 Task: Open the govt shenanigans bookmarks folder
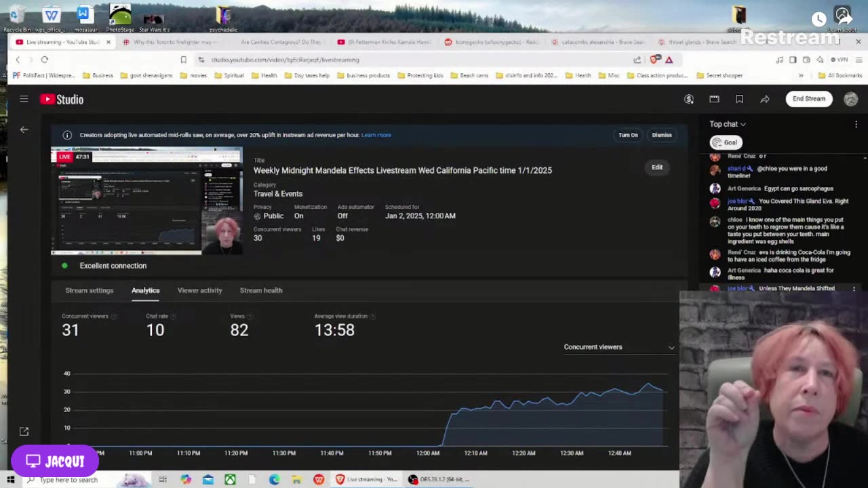point(146,76)
